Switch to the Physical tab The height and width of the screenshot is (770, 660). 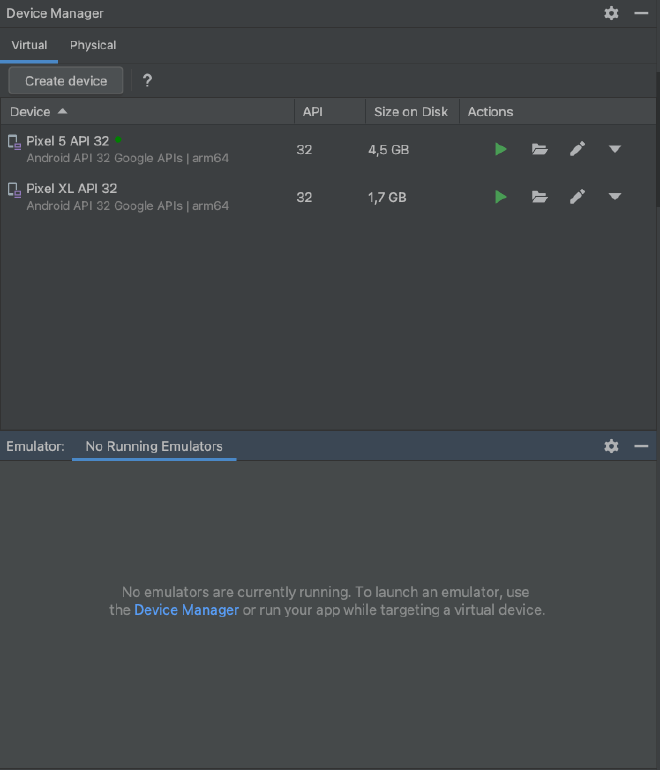point(93,45)
